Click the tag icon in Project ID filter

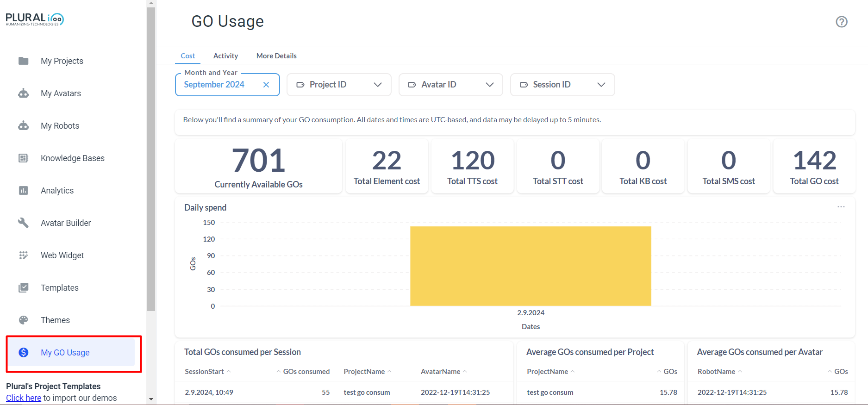(300, 85)
